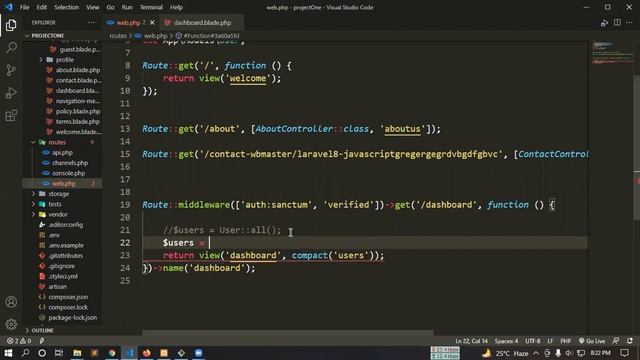Open composer.json file

[x=68, y=297]
